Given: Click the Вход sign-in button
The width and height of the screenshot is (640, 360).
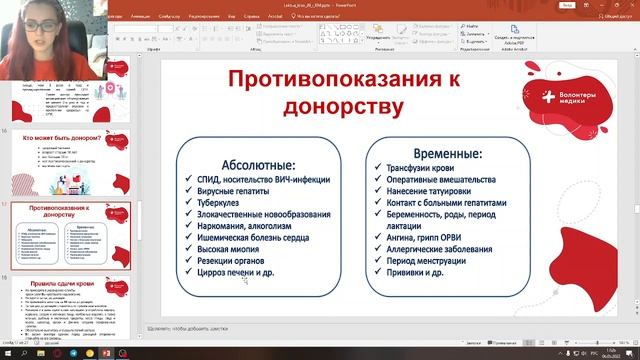Looking at the screenshot, I should click(567, 5).
